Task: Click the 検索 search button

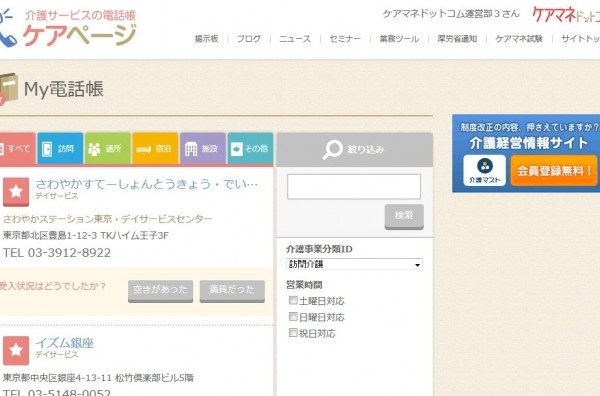Action: coord(404,217)
